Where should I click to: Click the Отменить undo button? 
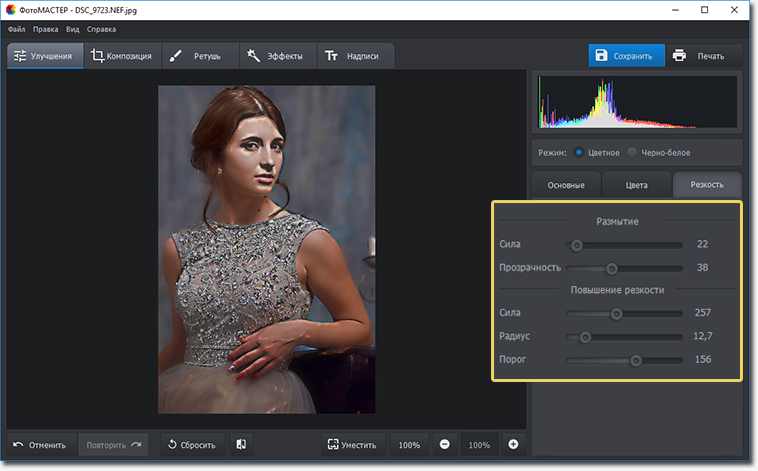click(x=40, y=444)
